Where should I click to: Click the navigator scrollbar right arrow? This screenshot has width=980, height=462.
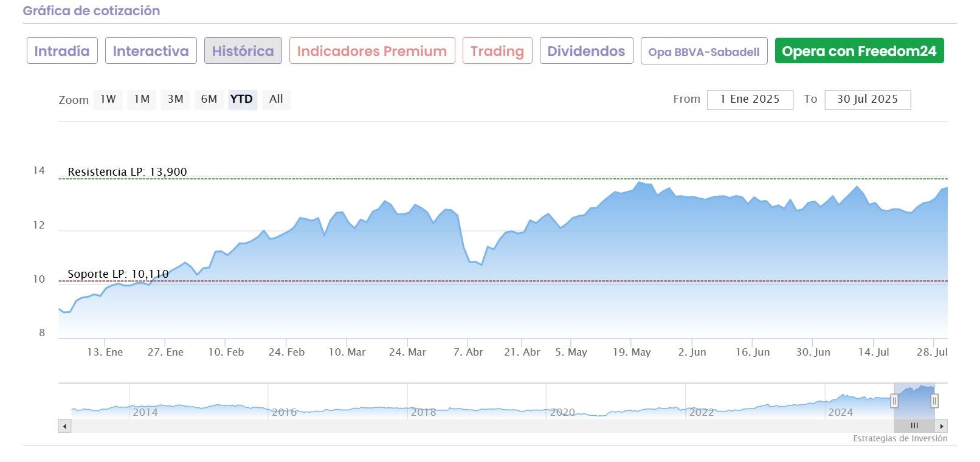click(942, 426)
